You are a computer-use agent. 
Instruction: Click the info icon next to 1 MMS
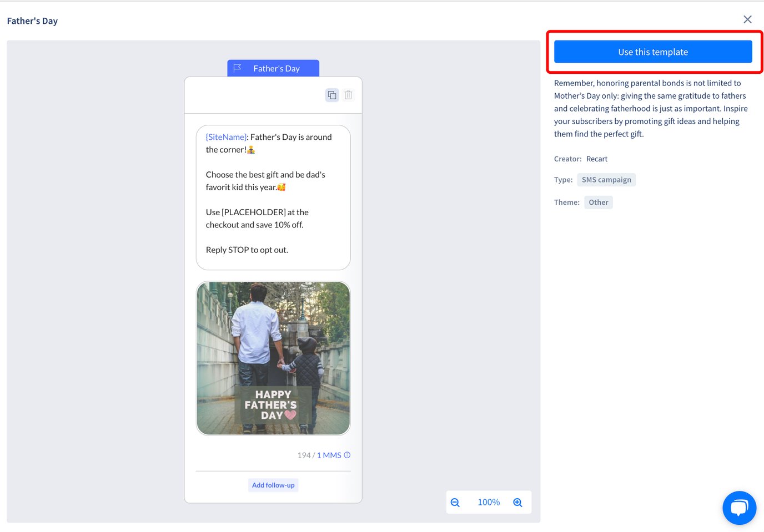(x=347, y=455)
